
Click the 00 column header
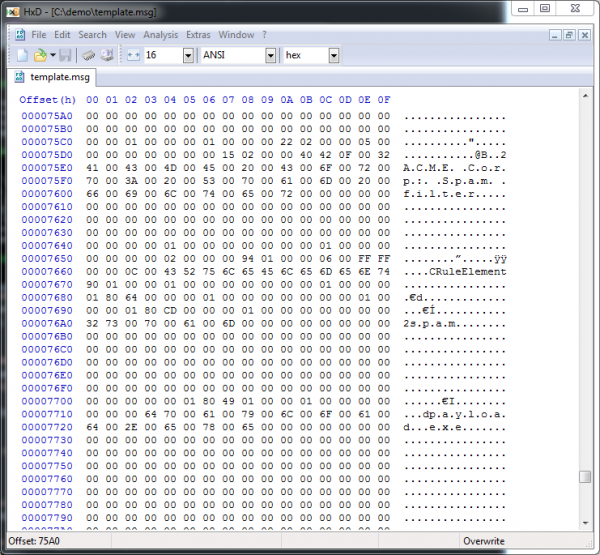pos(92,100)
